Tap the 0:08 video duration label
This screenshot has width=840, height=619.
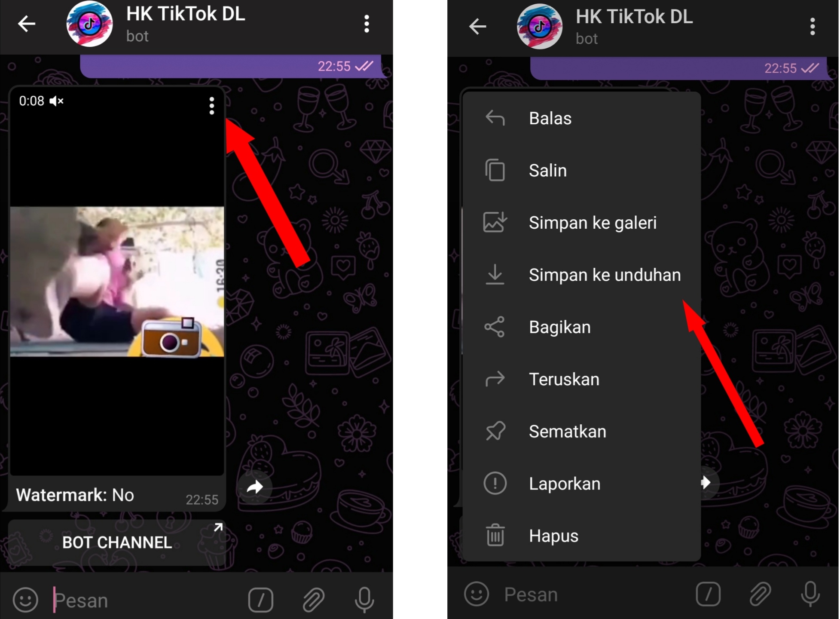tap(31, 101)
